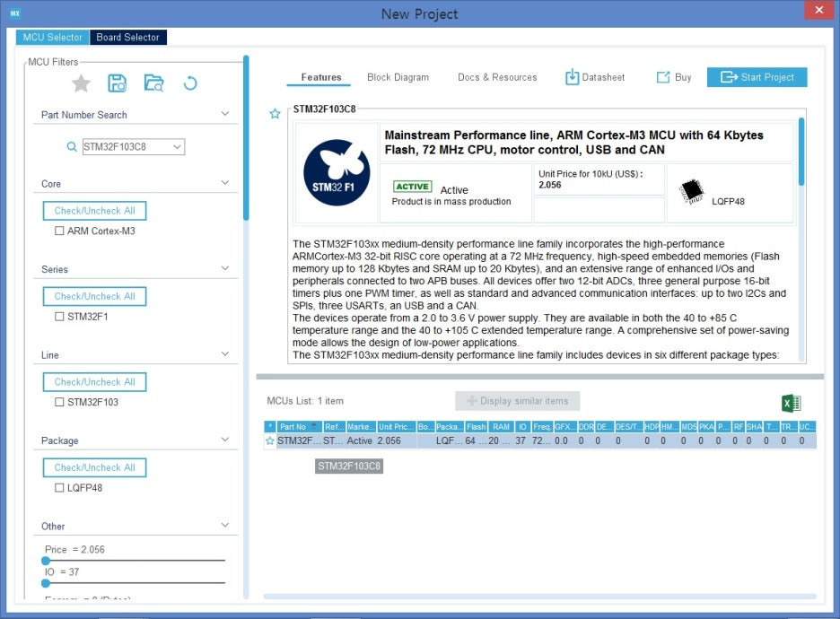
Task: Show favorite MCUs with the star filter icon
Action: coord(81,83)
